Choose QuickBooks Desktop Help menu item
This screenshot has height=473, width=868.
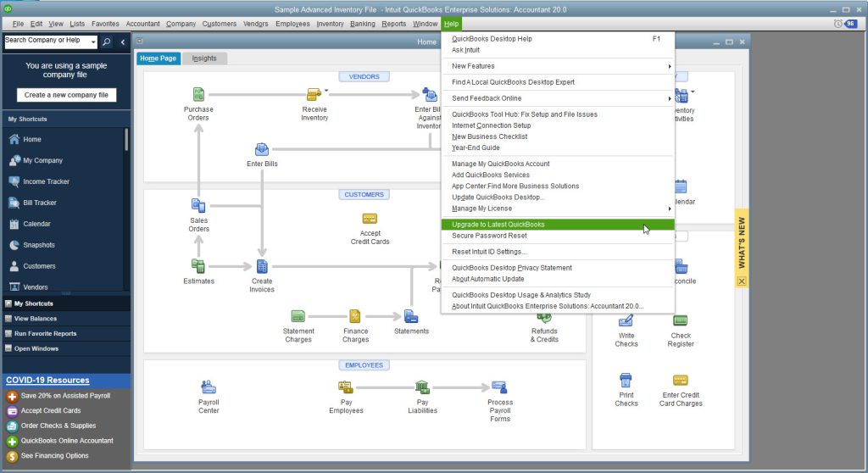(x=558, y=39)
